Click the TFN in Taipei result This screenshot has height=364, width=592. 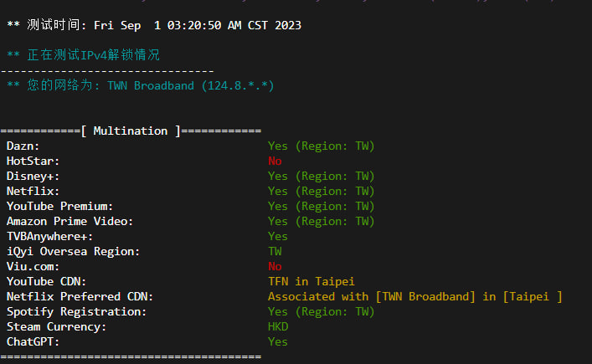point(311,281)
